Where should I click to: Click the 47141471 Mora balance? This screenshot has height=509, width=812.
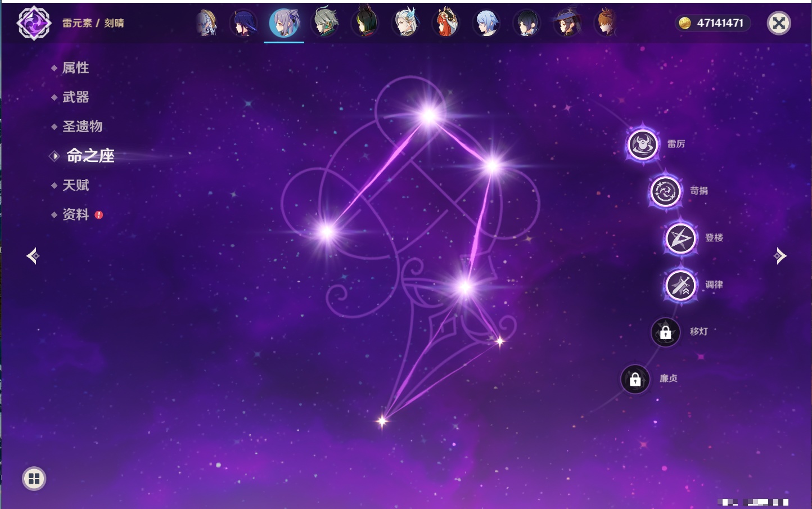720,23
